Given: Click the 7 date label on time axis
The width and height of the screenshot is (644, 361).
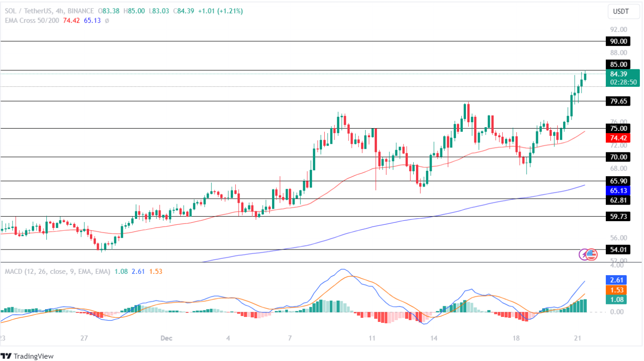Looking at the screenshot, I should click(290, 338).
